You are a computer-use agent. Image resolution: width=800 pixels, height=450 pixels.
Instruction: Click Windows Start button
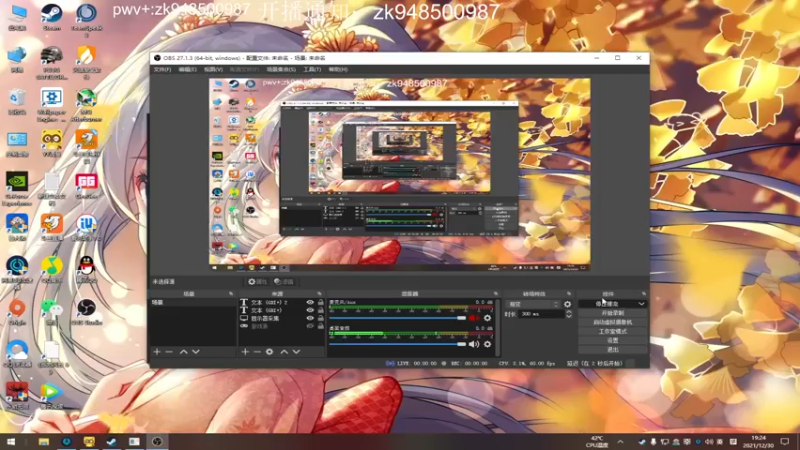11,441
